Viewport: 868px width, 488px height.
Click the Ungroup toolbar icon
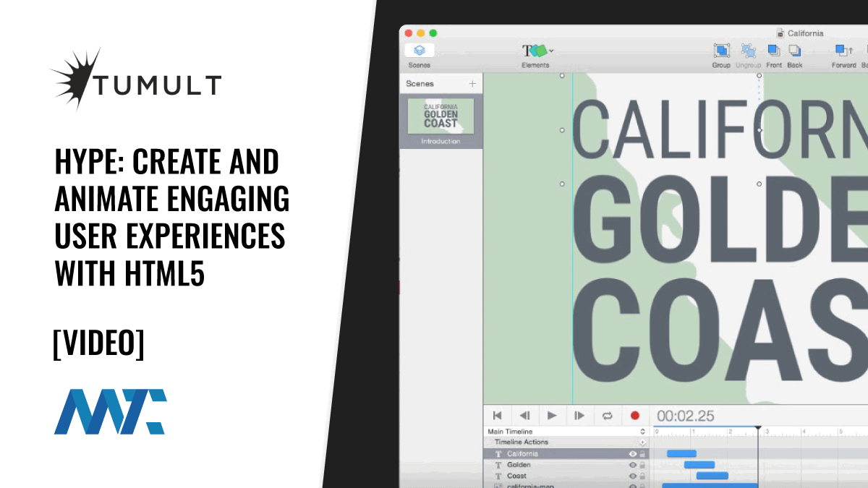tap(748, 51)
